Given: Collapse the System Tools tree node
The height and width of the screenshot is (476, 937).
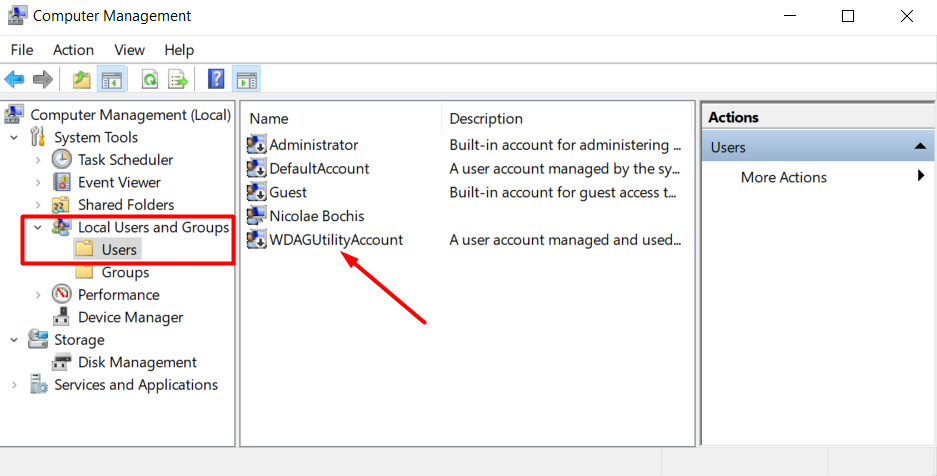Looking at the screenshot, I should click(x=15, y=137).
